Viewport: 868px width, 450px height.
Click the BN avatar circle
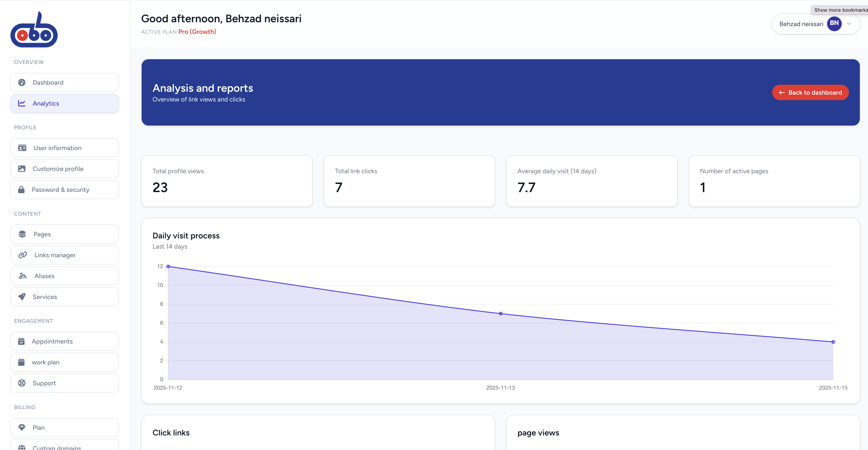tap(834, 24)
